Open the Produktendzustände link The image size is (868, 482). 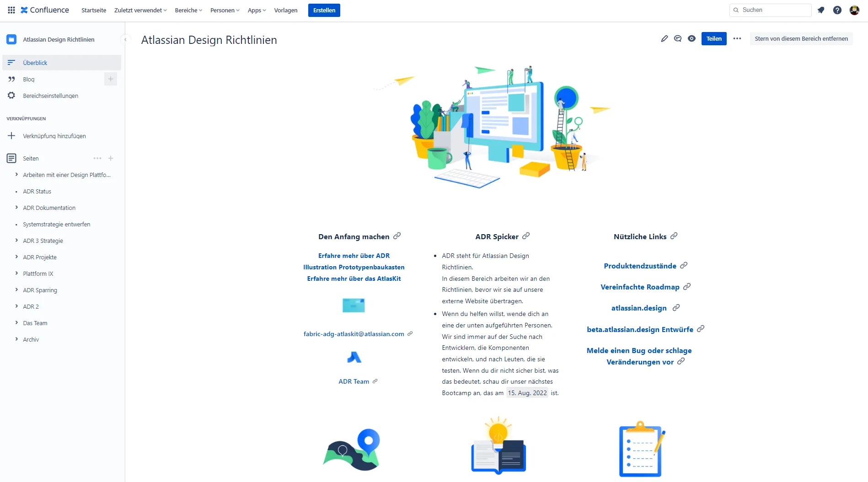click(x=640, y=266)
